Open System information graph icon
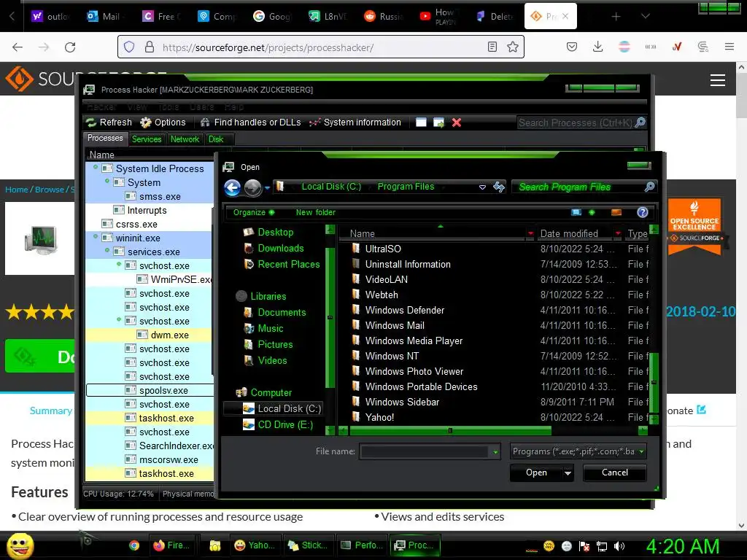747x560 pixels. coord(314,122)
